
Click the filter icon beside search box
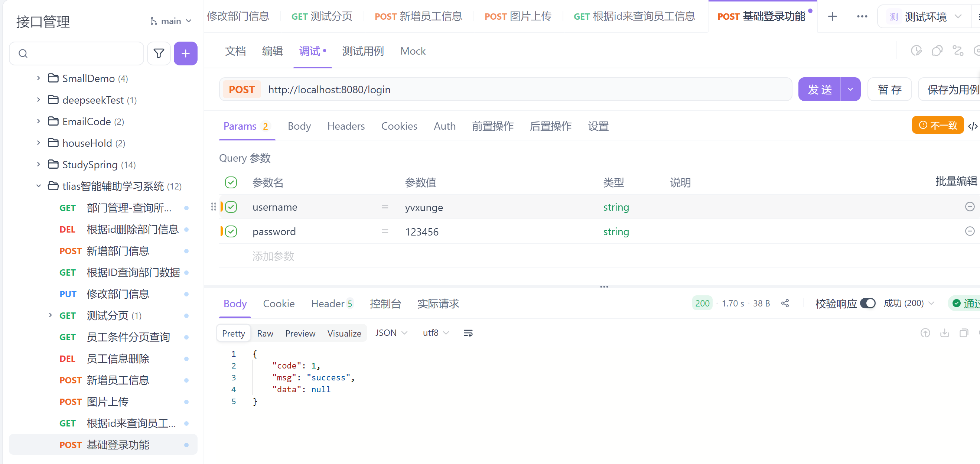point(159,53)
